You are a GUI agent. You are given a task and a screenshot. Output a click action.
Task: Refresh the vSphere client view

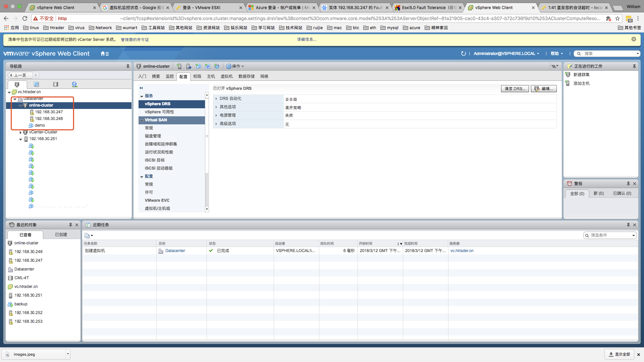pyautogui.click(x=463, y=54)
